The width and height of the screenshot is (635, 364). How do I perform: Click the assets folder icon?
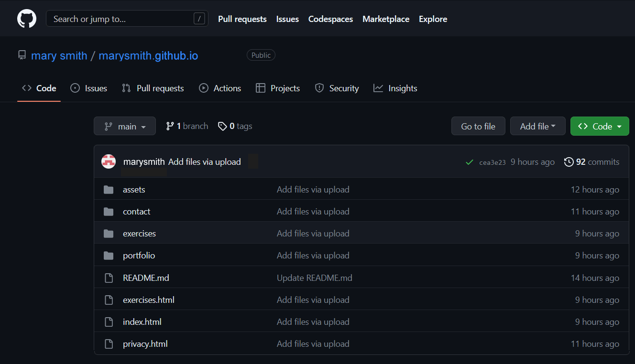(x=109, y=190)
